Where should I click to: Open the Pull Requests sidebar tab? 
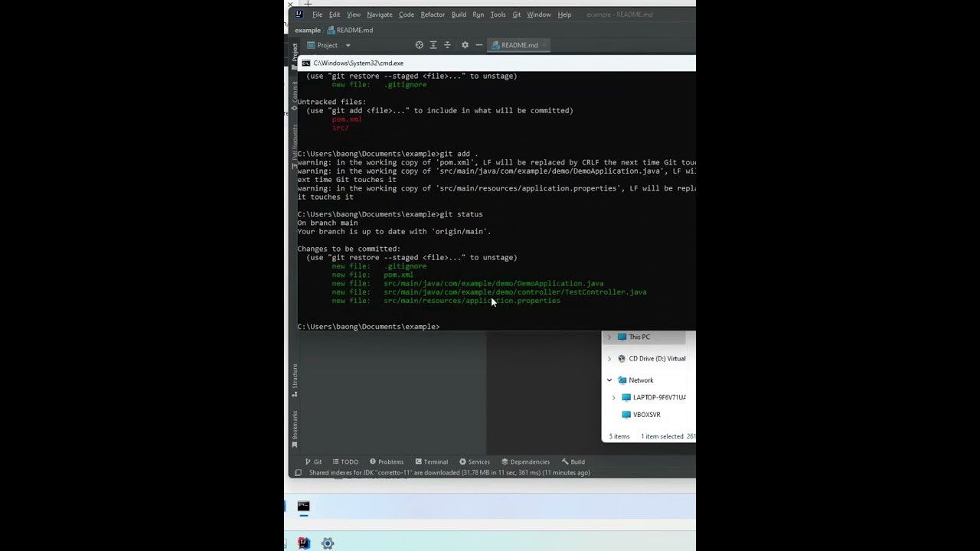(294, 147)
